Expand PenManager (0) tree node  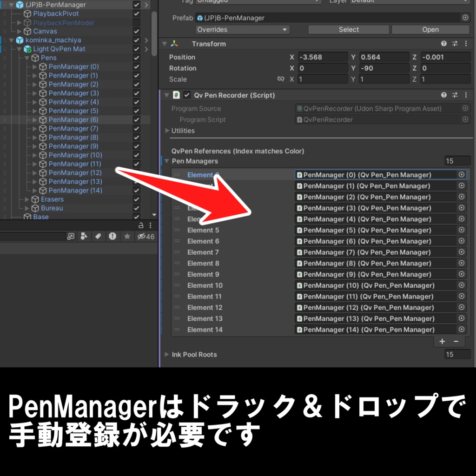click(x=34, y=66)
